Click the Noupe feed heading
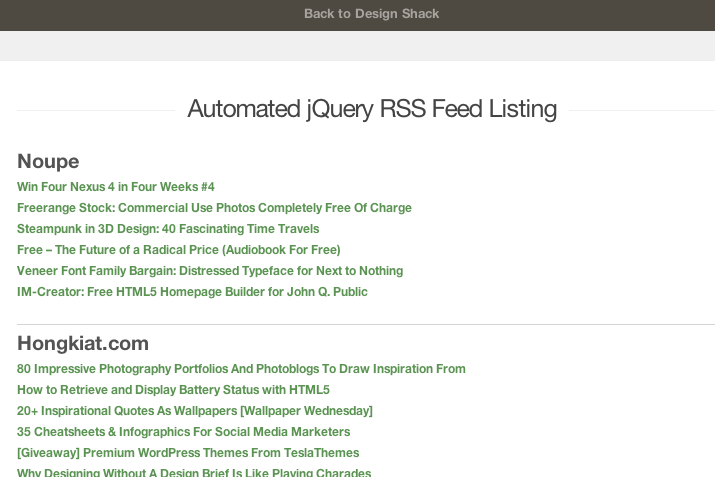 (x=48, y=161)
